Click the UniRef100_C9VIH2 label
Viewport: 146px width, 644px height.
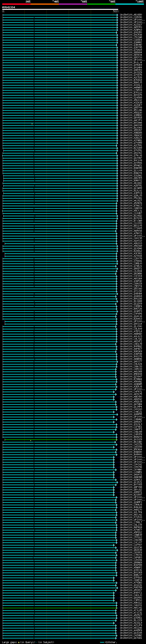(x=131, y=464)
